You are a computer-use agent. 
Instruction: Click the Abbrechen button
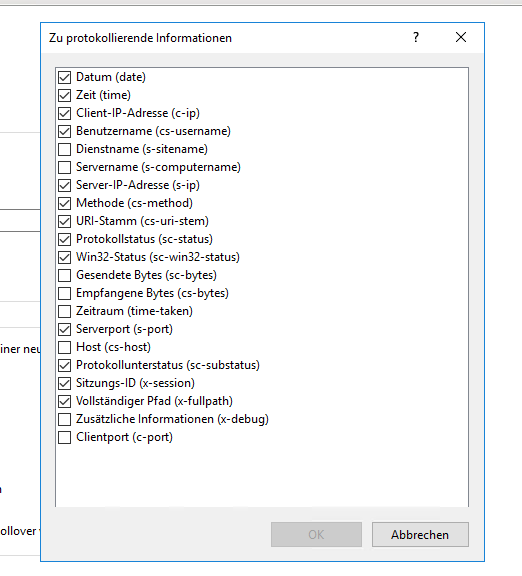click(x=420, y=534)
